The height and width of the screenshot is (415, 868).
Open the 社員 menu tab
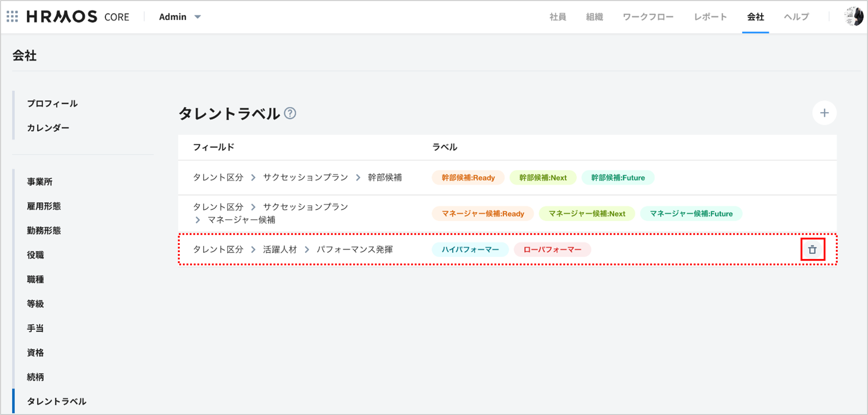coord(557,17)
